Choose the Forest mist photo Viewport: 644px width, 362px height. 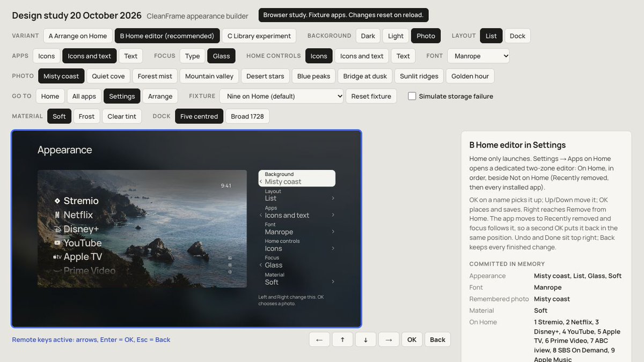pyautogui.click(x=155, y=76)
